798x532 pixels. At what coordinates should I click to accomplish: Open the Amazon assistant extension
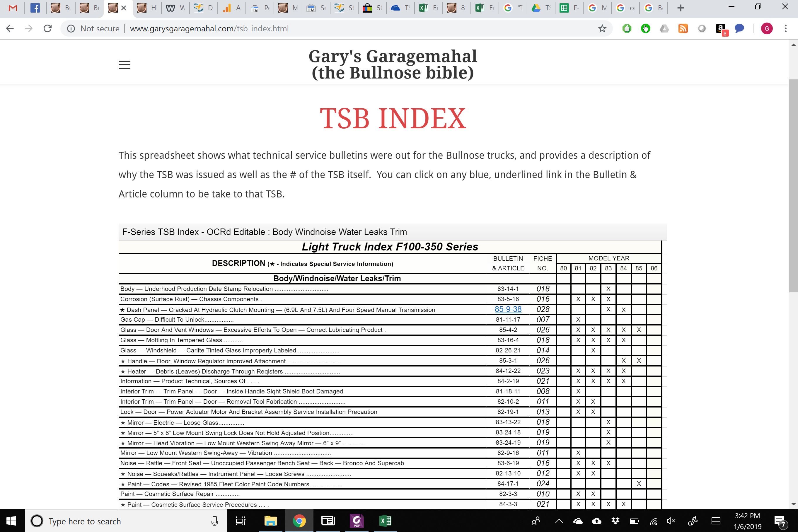coord(720,28)
